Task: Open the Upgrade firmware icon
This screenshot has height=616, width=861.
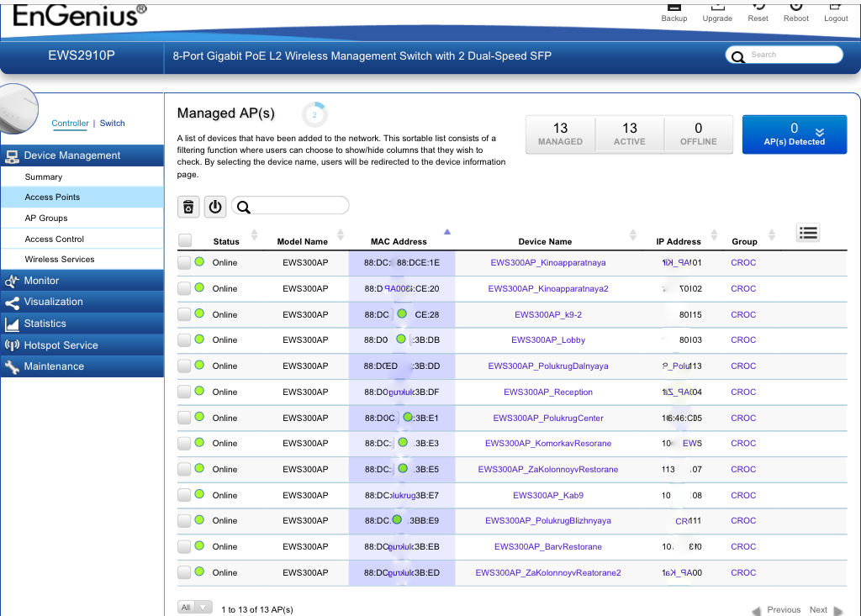Action: [717, 7]
